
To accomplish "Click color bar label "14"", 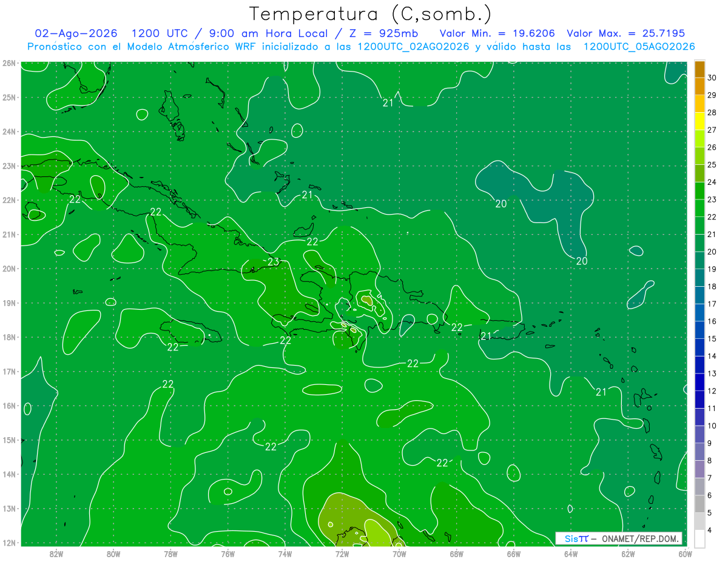I will tap(712, 356).
